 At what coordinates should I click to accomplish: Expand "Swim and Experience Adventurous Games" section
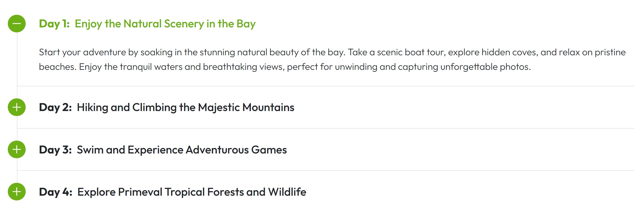(x=182, y=150)
